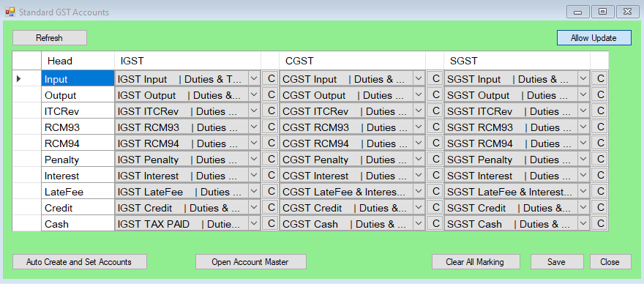Screen dimensions: 644x284
Task: Open the IGST Input account dropdown
Action: point(254,78)
